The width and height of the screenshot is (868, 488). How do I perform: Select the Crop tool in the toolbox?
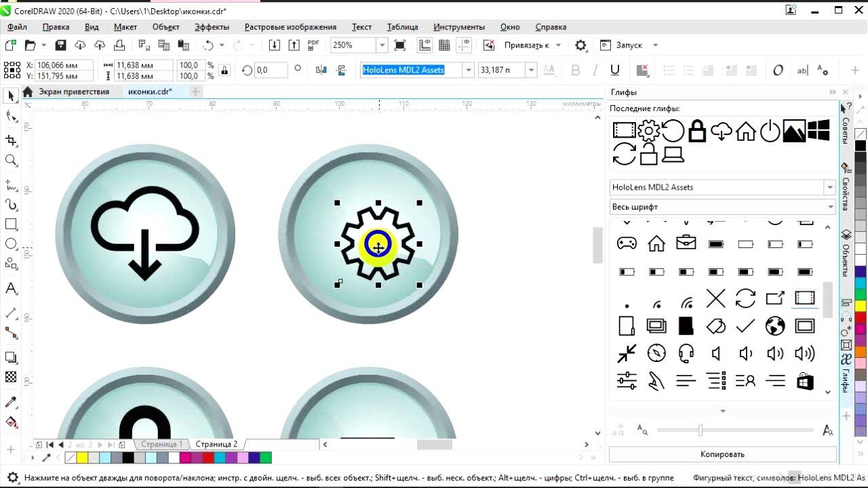point(11,140)
